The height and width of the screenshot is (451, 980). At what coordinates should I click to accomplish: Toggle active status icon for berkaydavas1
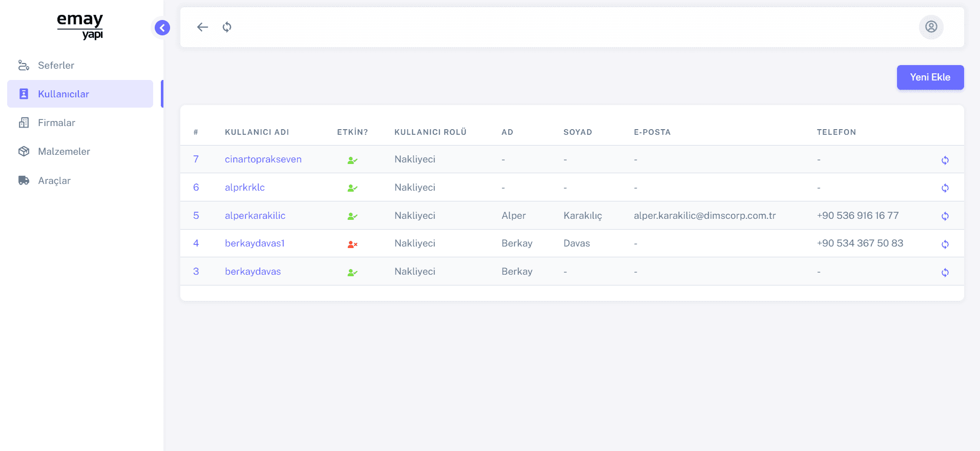pos(352,244)
